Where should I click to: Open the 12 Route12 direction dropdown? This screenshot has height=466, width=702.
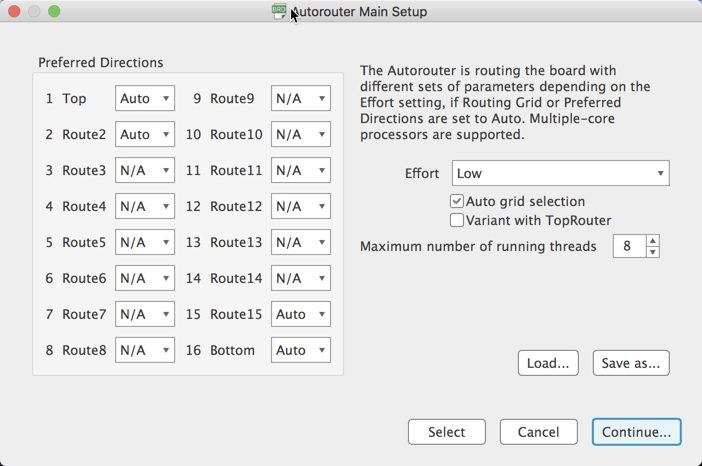pos(301,206)
